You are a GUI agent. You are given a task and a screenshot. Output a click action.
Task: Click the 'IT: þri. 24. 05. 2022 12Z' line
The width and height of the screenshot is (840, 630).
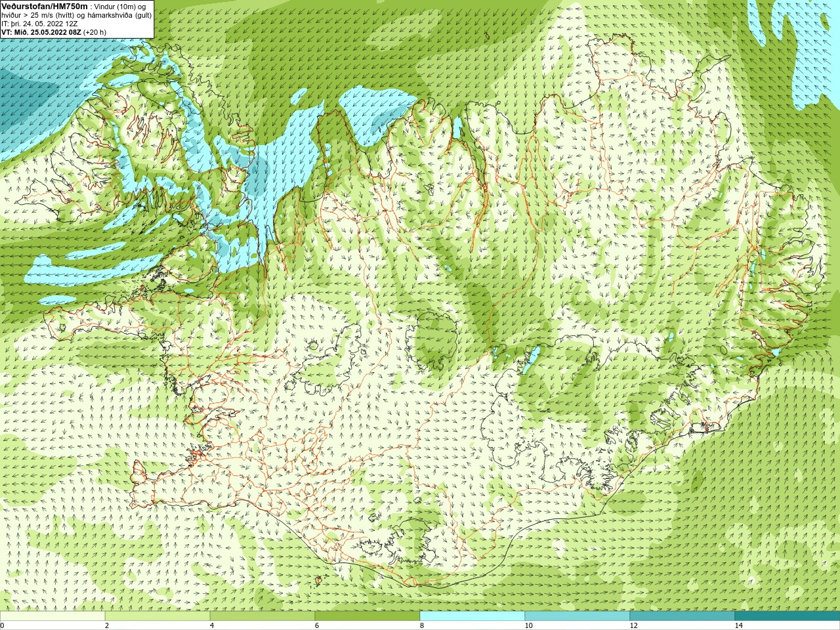pyautogui.click(x=39, y=24)
